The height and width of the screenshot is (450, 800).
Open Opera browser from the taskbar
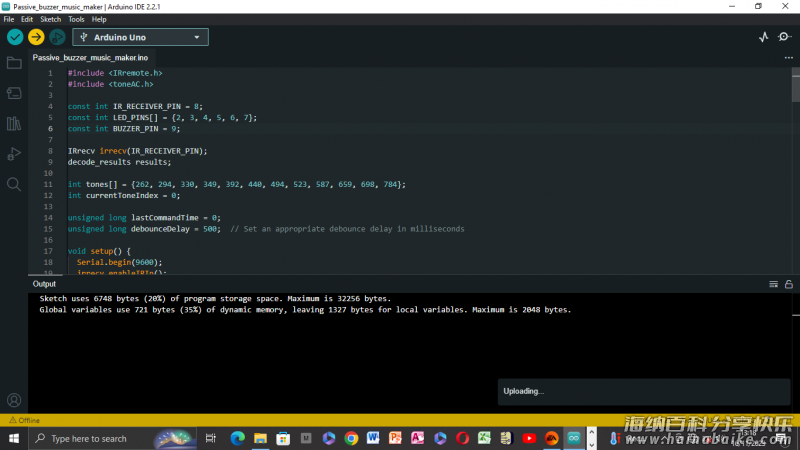462,438
